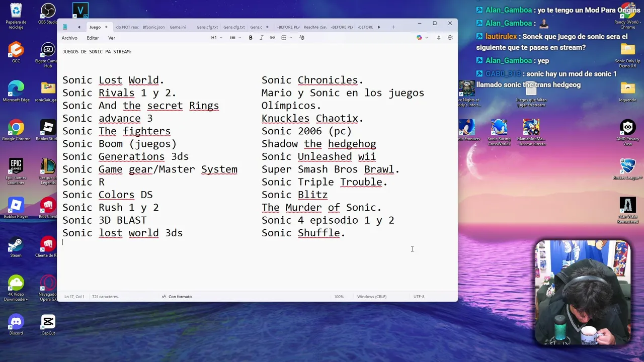644x362 pixels.
Task: Open the AMD Privacy View icon
Action: click(x=627, y=132)
